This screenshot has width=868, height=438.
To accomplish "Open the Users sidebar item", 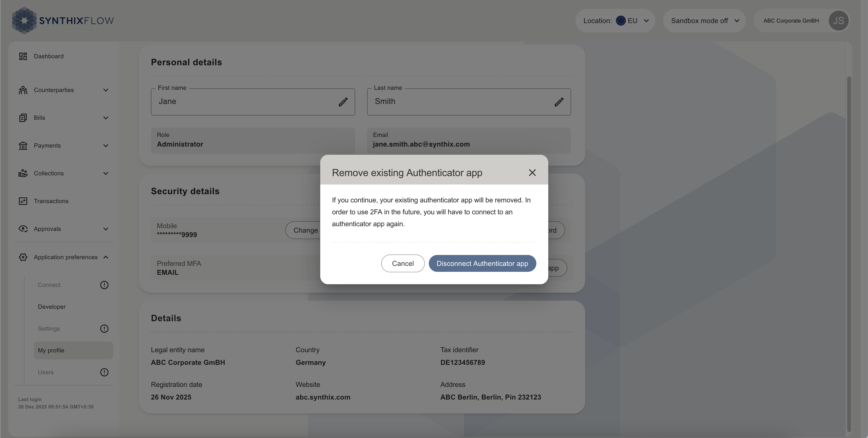I will coord(46,372).
